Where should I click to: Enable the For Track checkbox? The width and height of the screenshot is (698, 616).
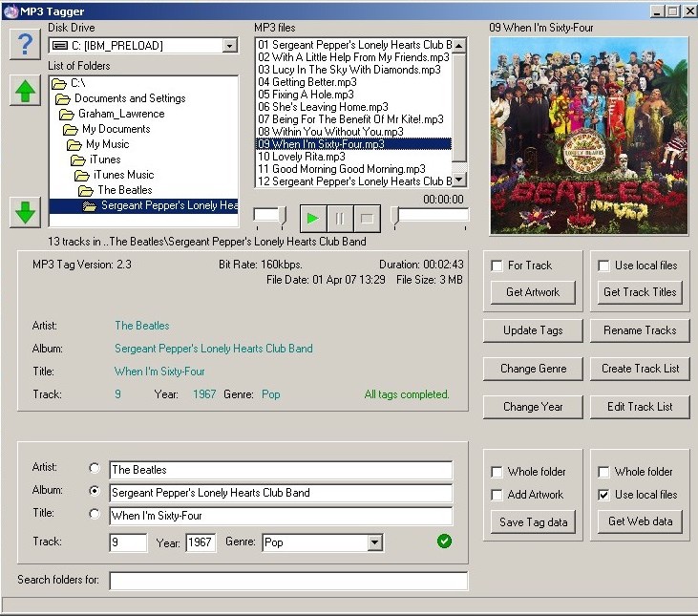497,266
